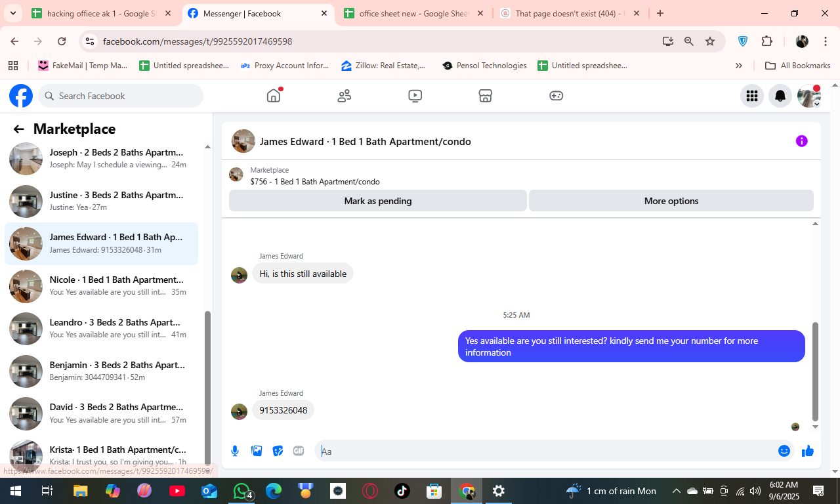The height and width of the screenshot is (504, 840).
Task: Expand hidden bookmarks chevron
Action: pyautogui.click(x=739, y=66)
